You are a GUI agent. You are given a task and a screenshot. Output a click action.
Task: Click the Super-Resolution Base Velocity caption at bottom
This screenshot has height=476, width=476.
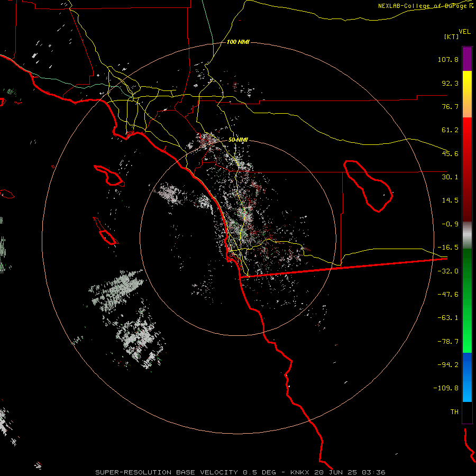click(240, 472)
